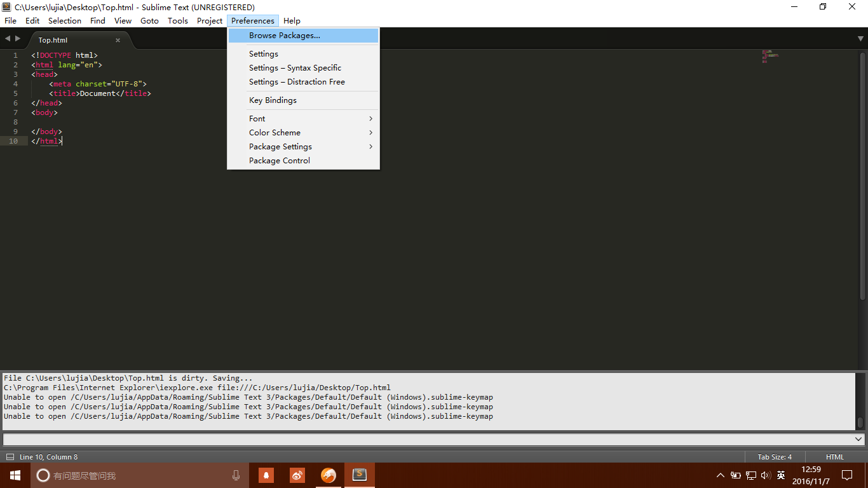Image resolution: width=868 pixels, height=488 pixels.
Task: Open the Tools menu
Action: pos(178,21)
